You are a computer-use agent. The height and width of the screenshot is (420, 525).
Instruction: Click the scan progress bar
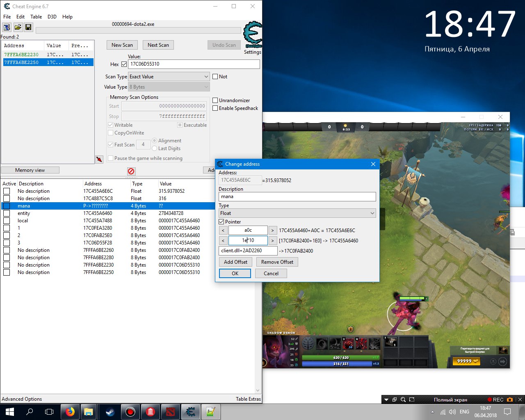[x=138, y=30]
